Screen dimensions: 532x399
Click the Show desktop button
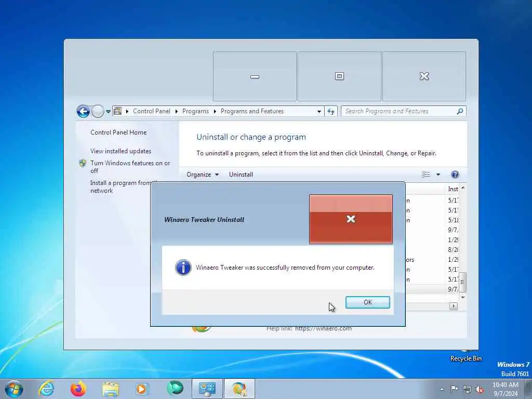point(528,389)
